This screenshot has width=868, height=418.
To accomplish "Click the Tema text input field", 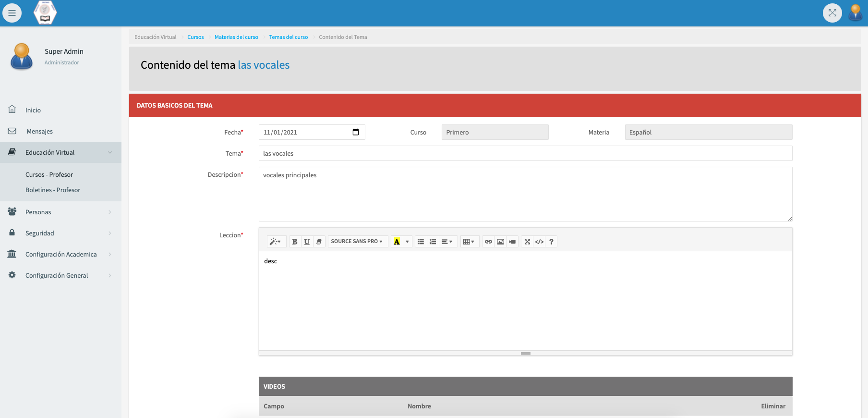I will pyautogui.click(x=525, y=153).
